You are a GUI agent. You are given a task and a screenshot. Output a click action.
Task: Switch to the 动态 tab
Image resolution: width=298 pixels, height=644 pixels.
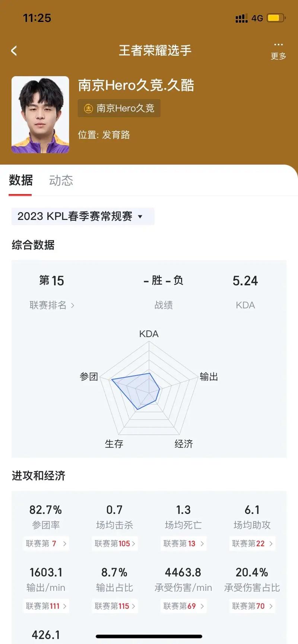click(61, 180)
